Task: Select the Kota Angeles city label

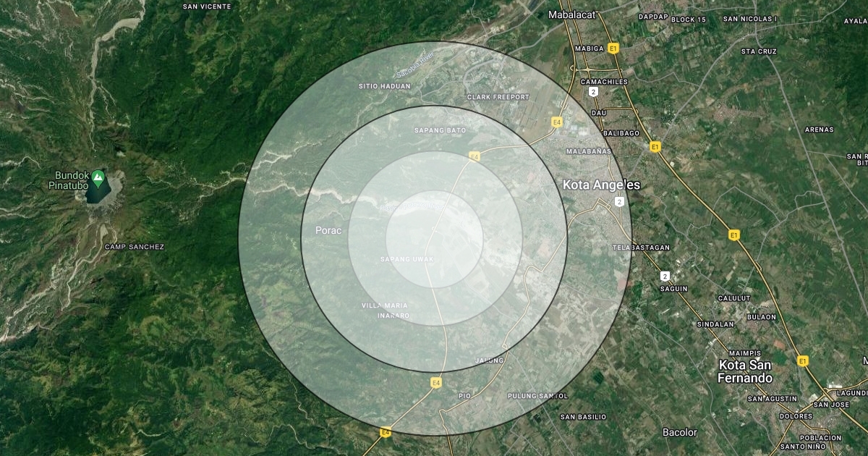Action: pos(601,185)
